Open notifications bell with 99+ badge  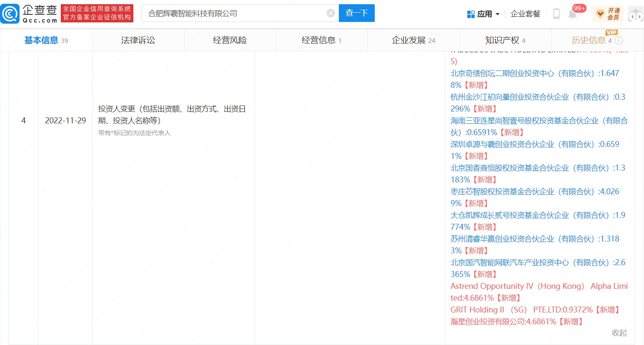pyautogui.click(x=573, y=14)
